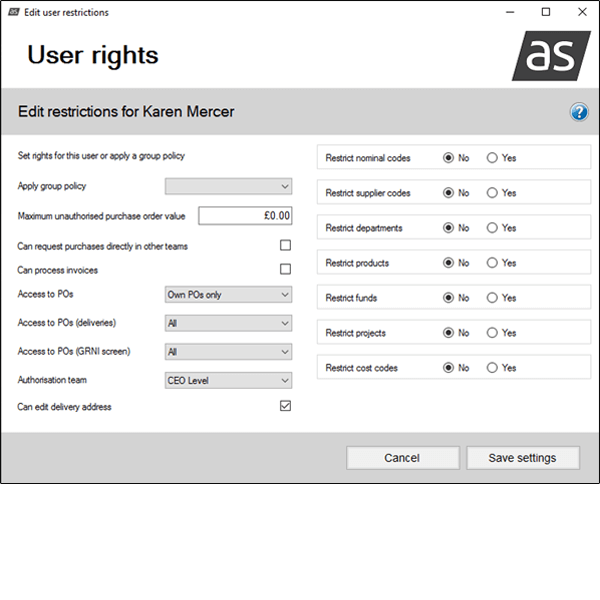Click the 'Restrict products' label
The height and width of the screenshot is (600, 600).
(x=357, y=263)
